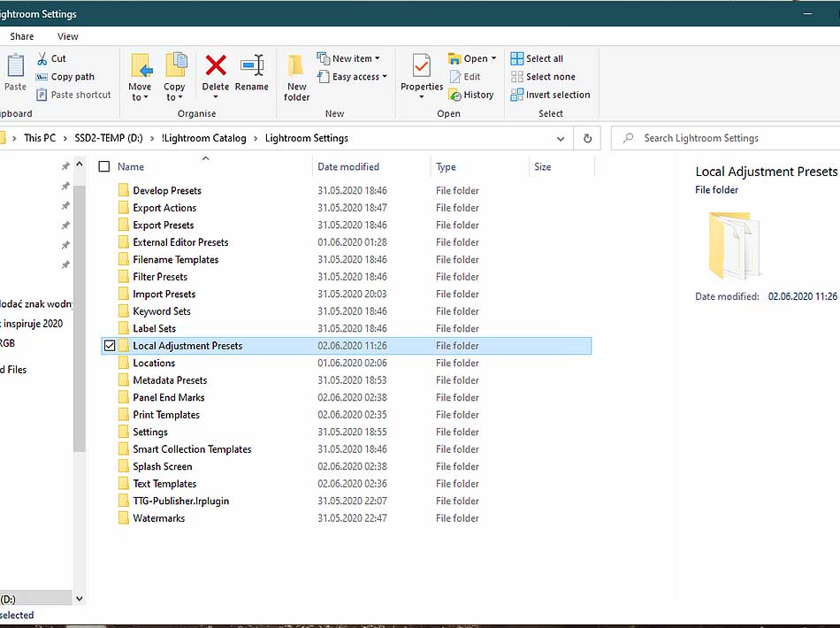Click the navigation pane scroll down arrow

[x=80, y=599]
